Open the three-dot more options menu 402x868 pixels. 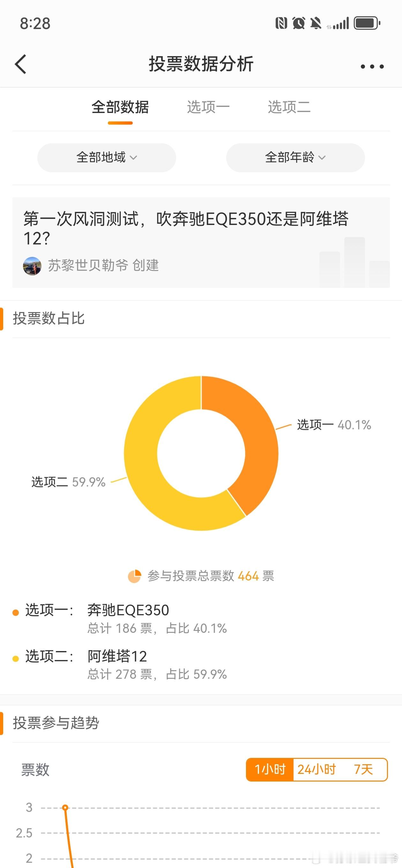pos(372,66)
